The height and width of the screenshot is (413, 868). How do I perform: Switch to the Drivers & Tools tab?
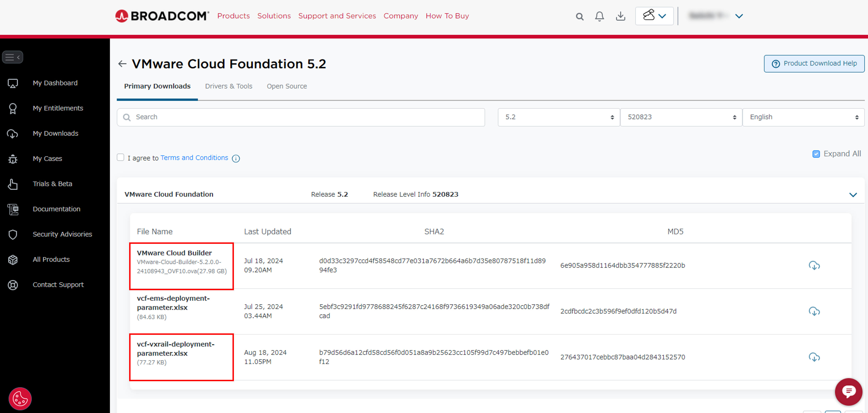tap(228, 86)
